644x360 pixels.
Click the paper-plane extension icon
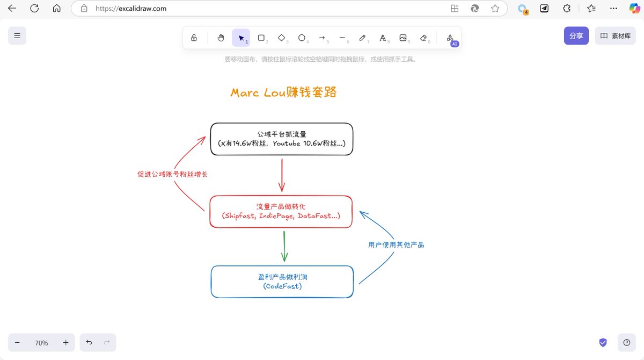(544, 9)
